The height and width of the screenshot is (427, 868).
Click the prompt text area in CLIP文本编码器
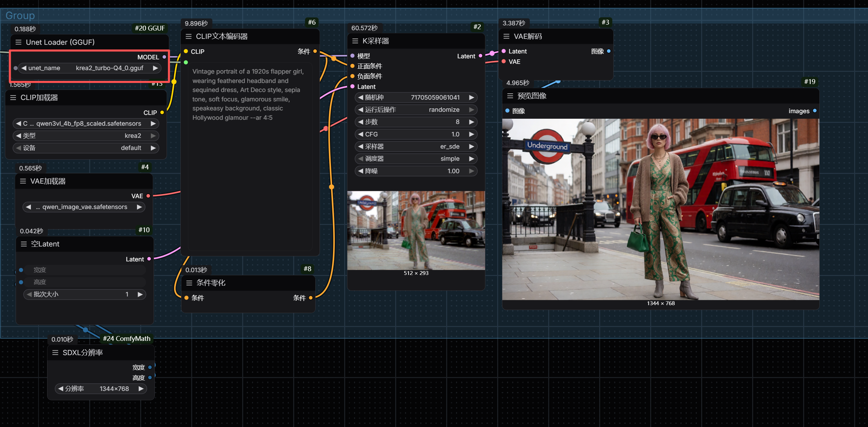[250, 156]
